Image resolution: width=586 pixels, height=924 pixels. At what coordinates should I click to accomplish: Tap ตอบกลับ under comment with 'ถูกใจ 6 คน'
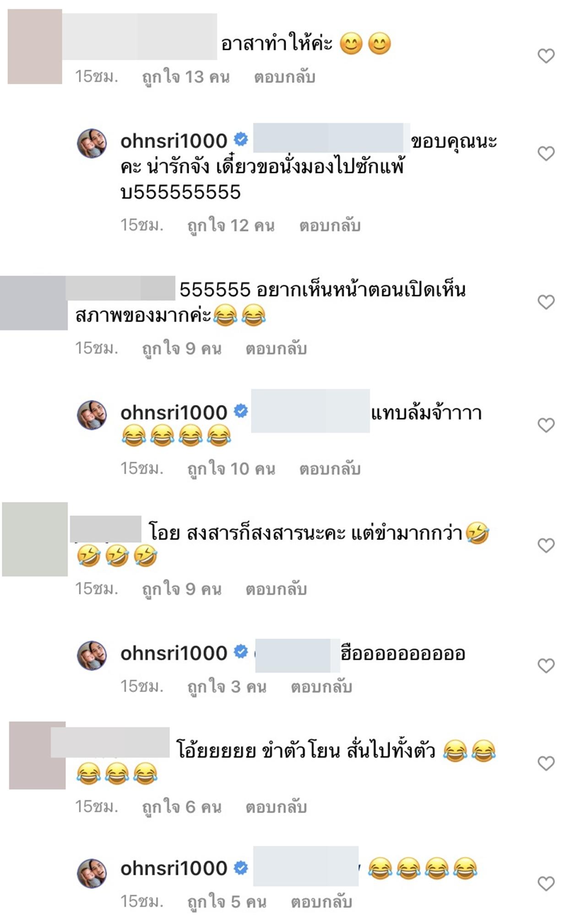pos(276,807)
